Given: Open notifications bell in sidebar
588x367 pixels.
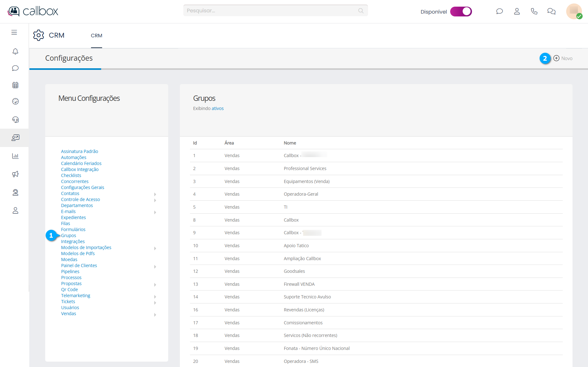Looking at the screenshot, I should pyautogui.click(x=15, y=51).
